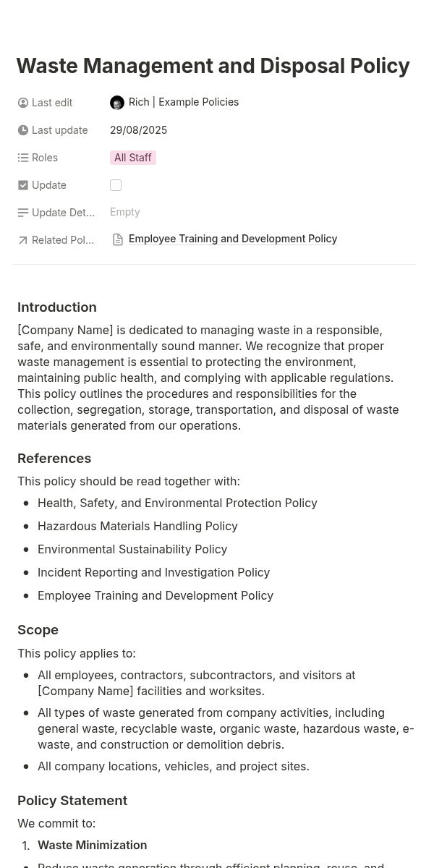Click the Roles list icon
434x868 pixels.
coord(23,158)
